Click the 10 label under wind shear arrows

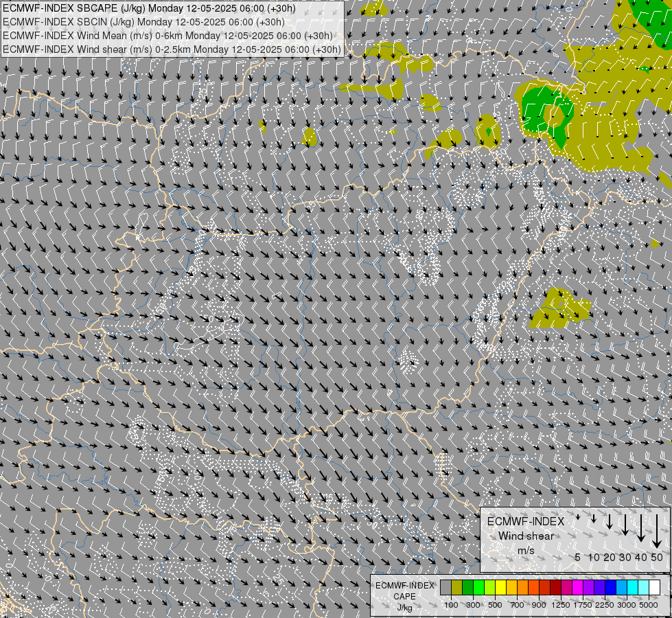coord(594,557)
